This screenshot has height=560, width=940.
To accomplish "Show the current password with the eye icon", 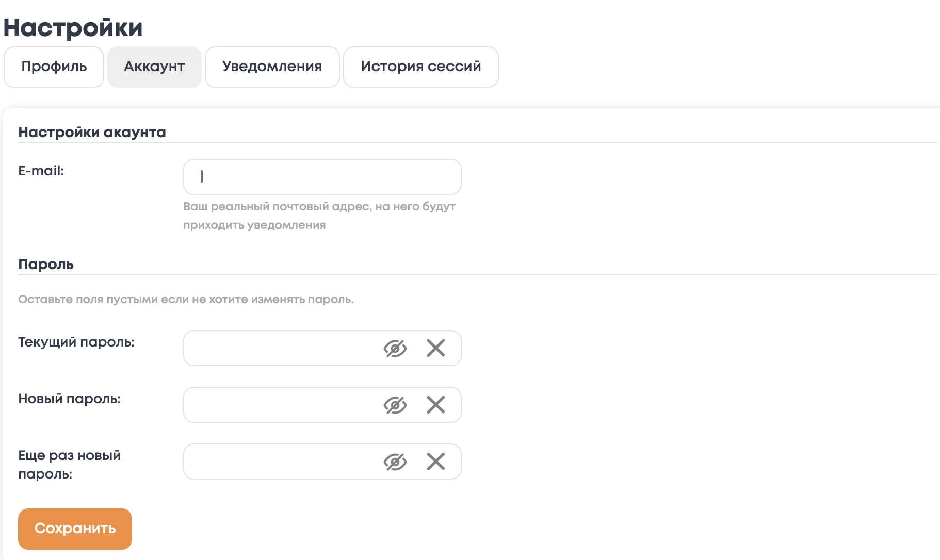I will click(395, 349).
